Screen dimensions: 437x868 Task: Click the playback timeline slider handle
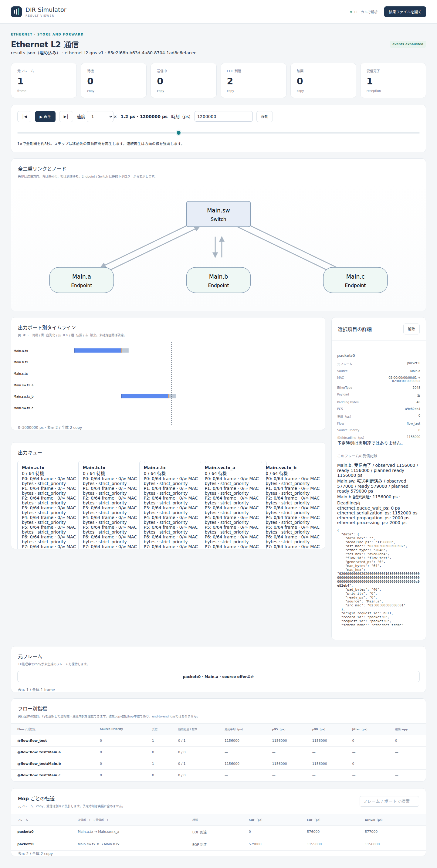click(178, 133)
